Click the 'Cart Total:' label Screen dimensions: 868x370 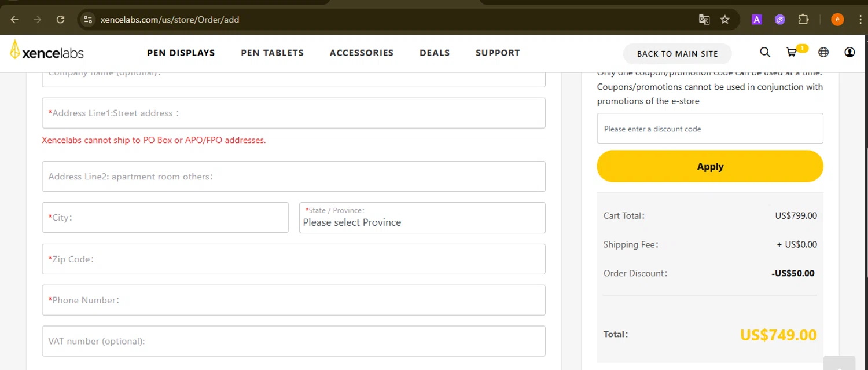point(624,215)
